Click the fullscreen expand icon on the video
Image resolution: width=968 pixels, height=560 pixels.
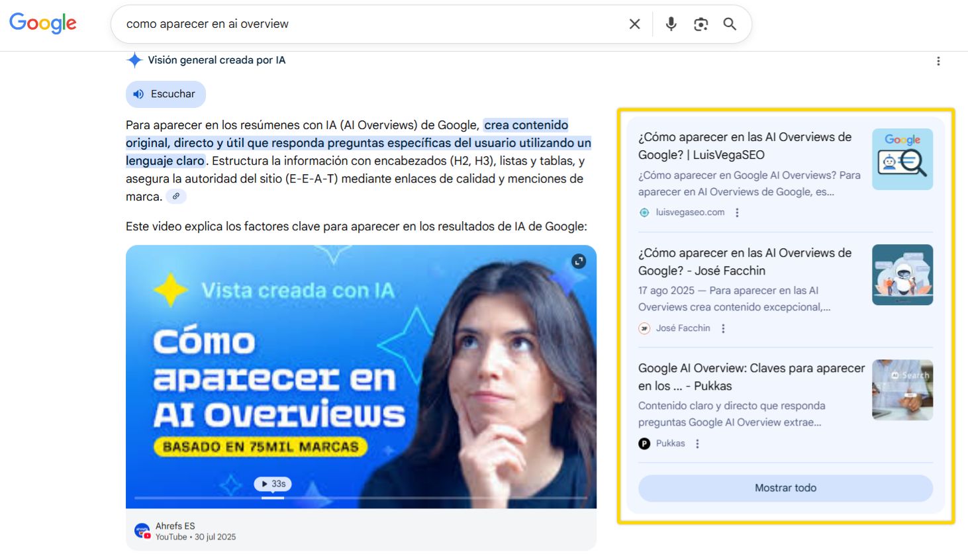click(579, 261)
